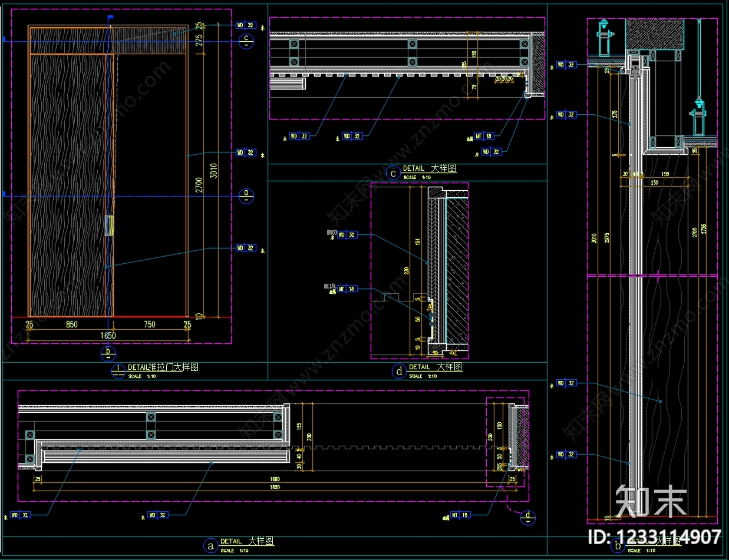Image resolution: width=729 pixels, height=560 pixels.
Task: Click the title 'DETAIL推拉门大样图'
Action: point(163,367)
